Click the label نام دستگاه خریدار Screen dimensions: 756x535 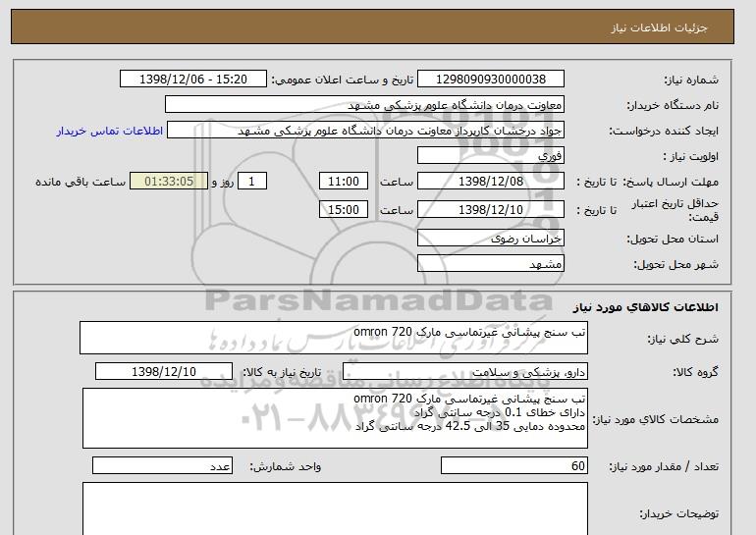tap(673, 106)
